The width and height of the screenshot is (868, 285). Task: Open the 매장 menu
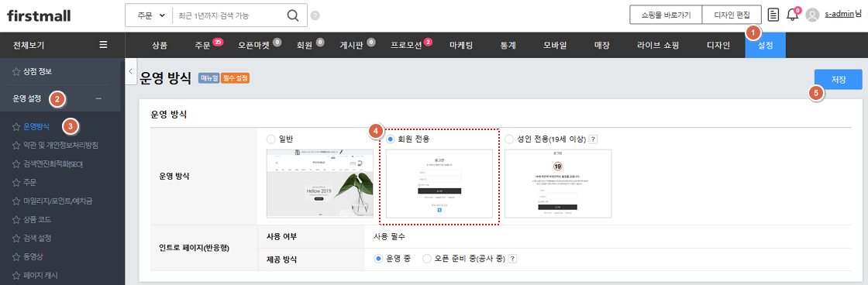pos(601,46)
